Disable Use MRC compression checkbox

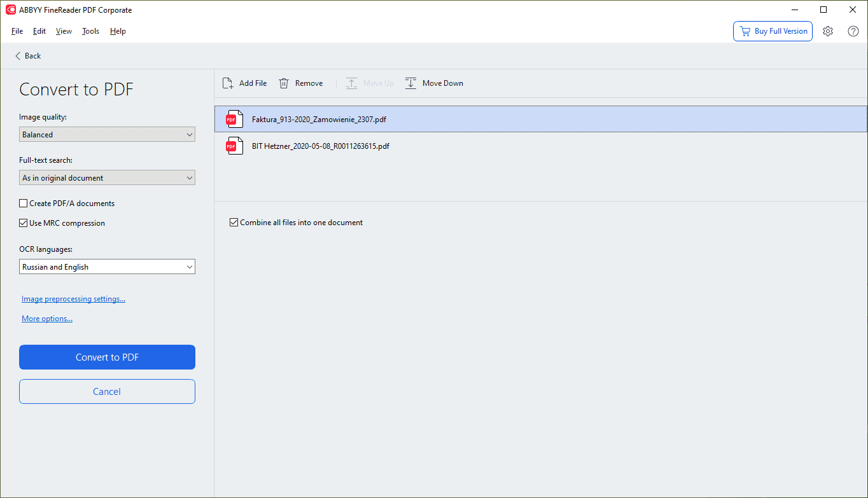(x=24, y=223)
